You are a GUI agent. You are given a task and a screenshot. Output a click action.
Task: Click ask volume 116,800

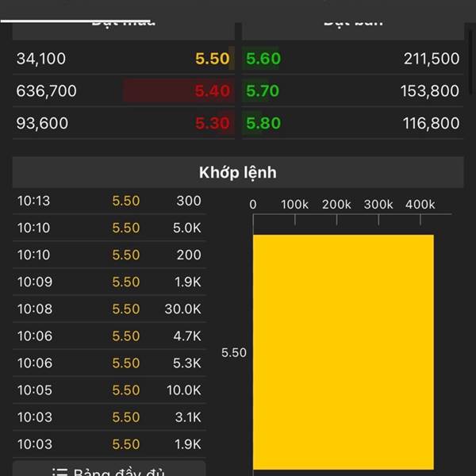[x=430, y=124]
